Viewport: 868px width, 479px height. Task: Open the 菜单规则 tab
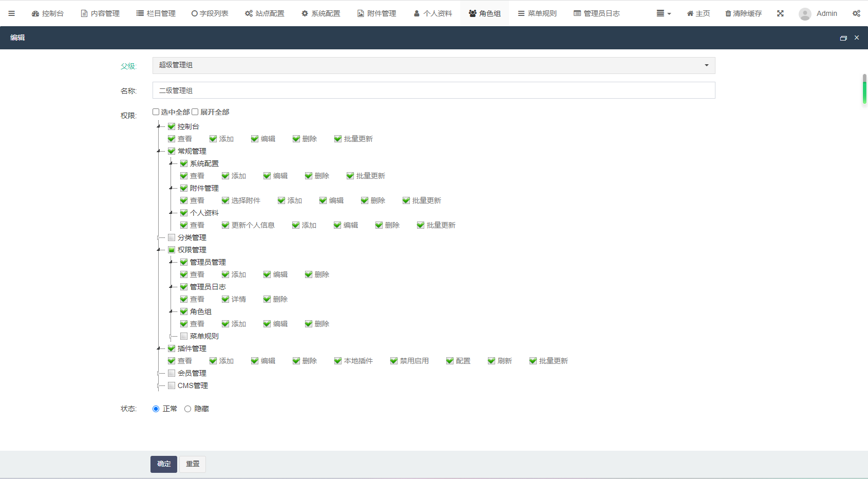537,13
